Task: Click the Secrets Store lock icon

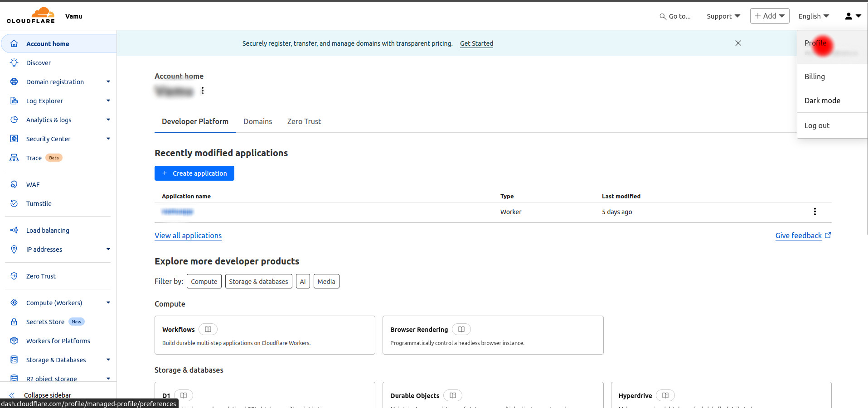Action: (14, 322)
